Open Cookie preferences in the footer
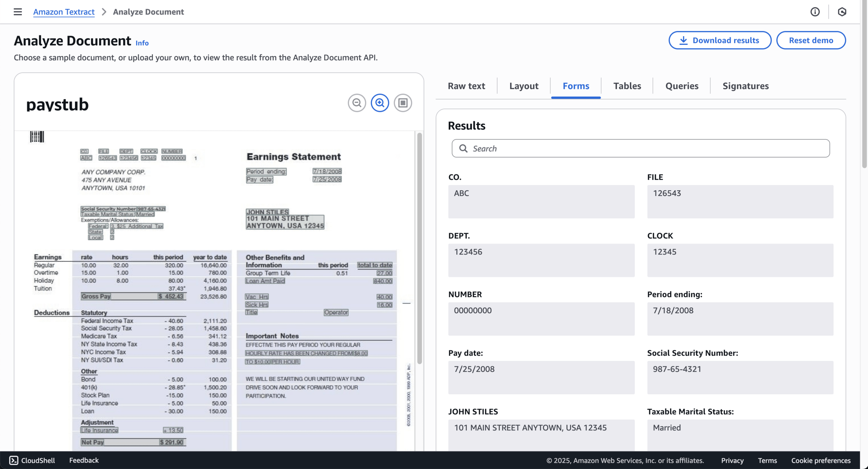This screenshot has width=868, height=469. [820, 460]
